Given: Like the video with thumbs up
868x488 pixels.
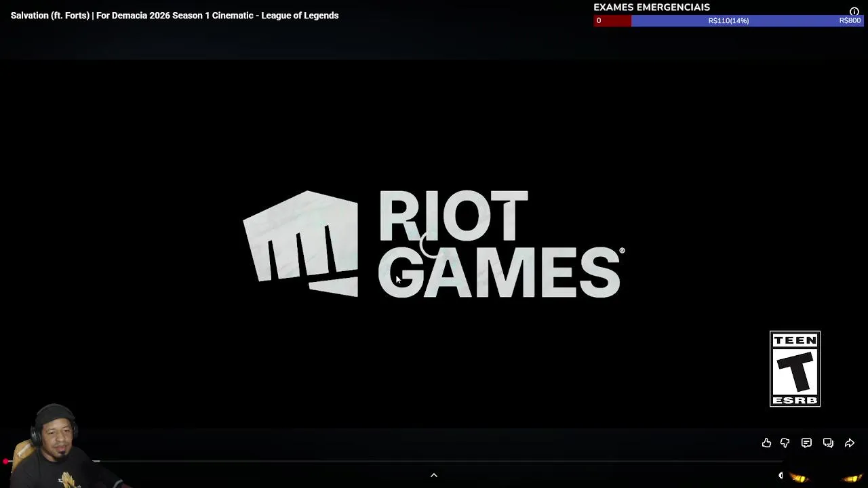Looking at the screenshot, I should coord(766,443).
